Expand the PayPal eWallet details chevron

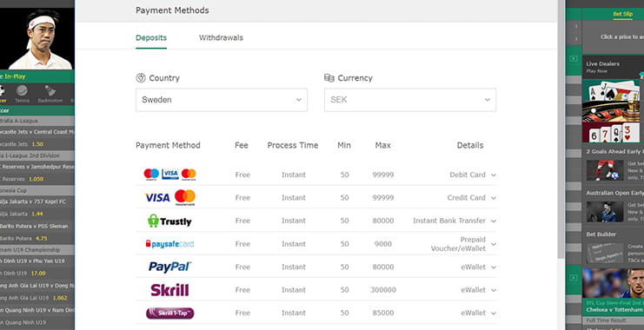point(494,267)
